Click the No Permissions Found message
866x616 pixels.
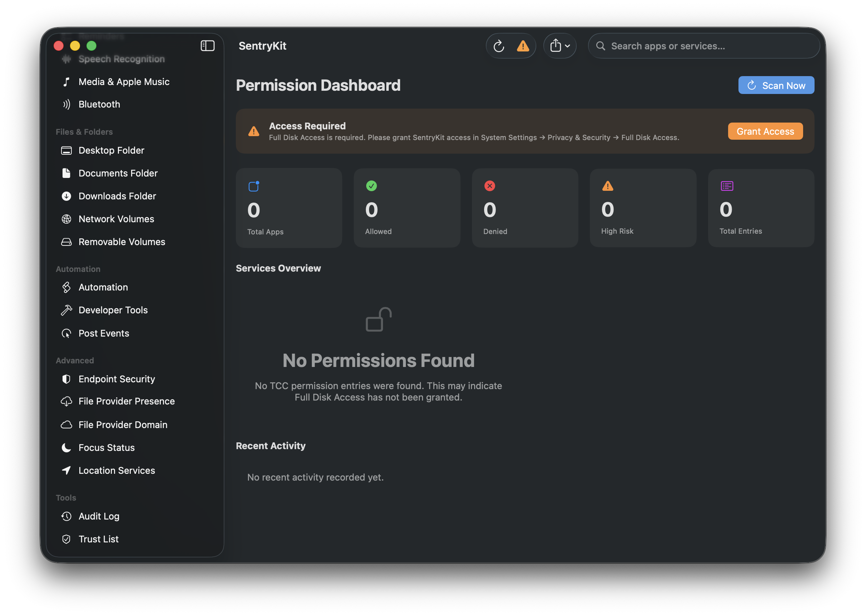tap(378, 360)
